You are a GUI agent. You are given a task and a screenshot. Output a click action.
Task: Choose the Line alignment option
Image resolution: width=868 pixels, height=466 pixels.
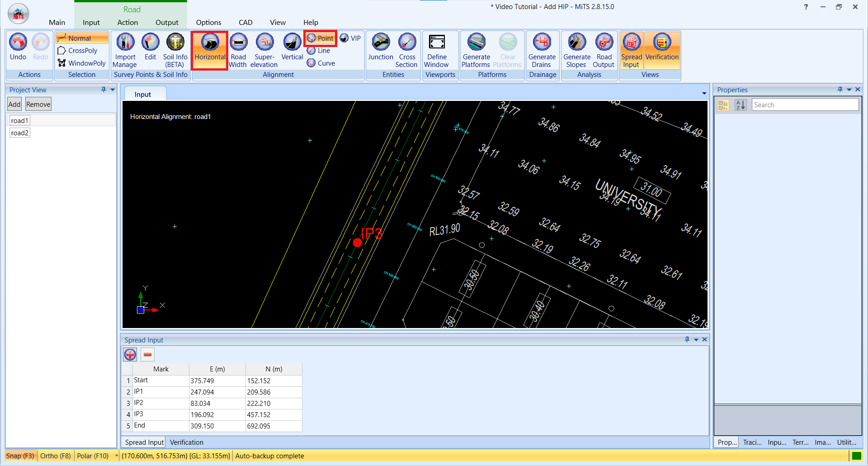tap(319, 51)
